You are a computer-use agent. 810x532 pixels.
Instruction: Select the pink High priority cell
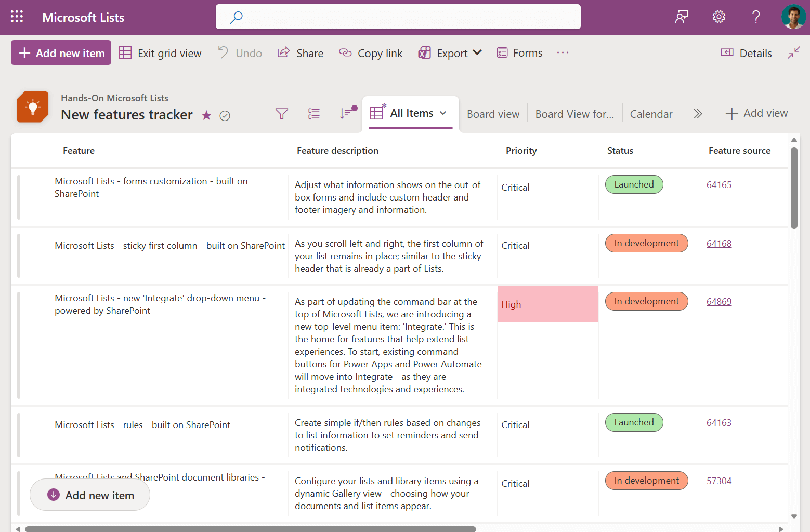pos(547,304)
